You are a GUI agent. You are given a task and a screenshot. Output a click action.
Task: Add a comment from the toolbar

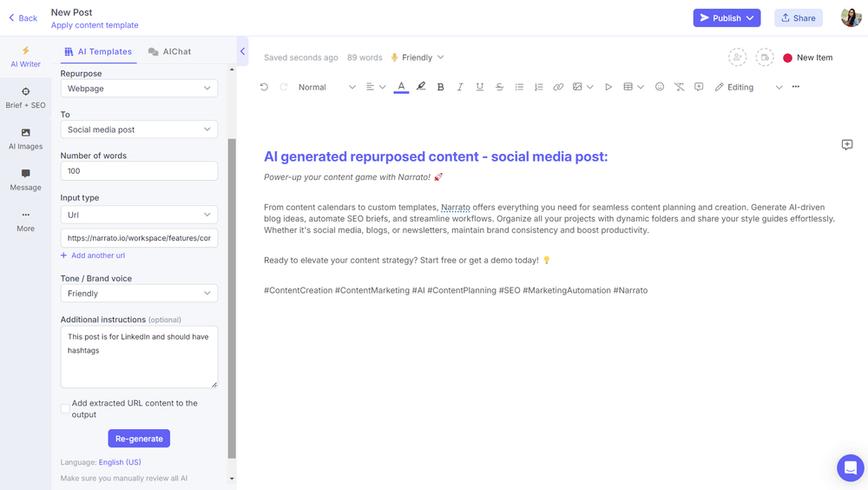point(699,87)
